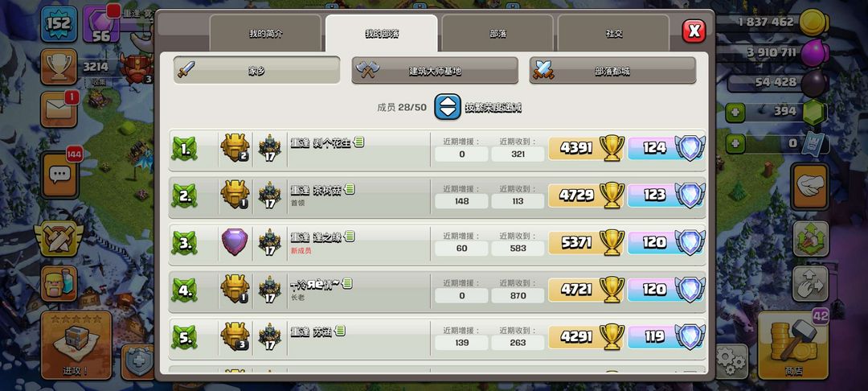Open the shop hammer icon
This screenshot has height=391, width=868.
click(792, 345)
